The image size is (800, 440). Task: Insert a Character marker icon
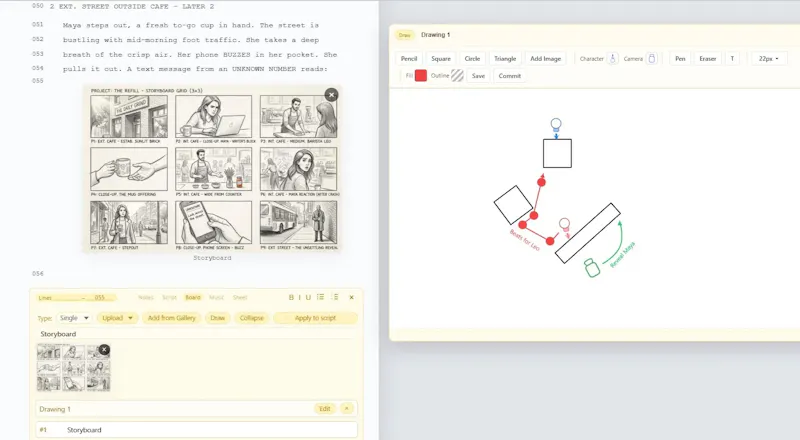(x=613, y=59)
